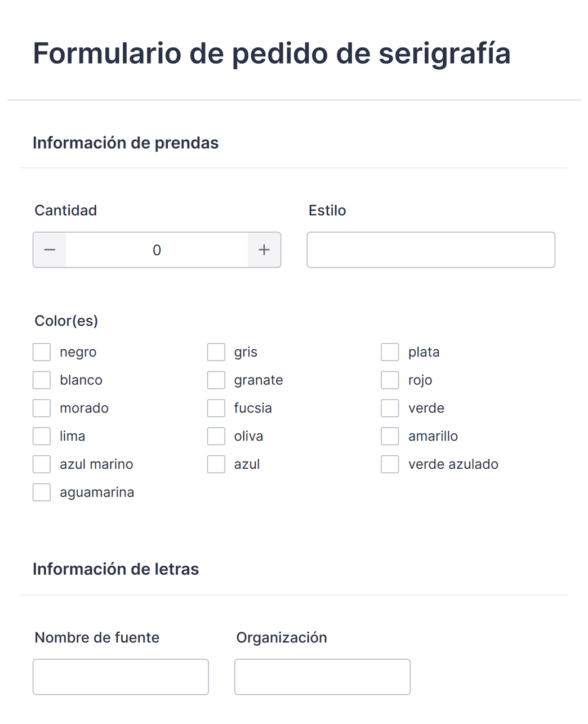This screenshot has height=724, width=588.
Task: Tick the amarillo color option
Action: coord(390,436)
